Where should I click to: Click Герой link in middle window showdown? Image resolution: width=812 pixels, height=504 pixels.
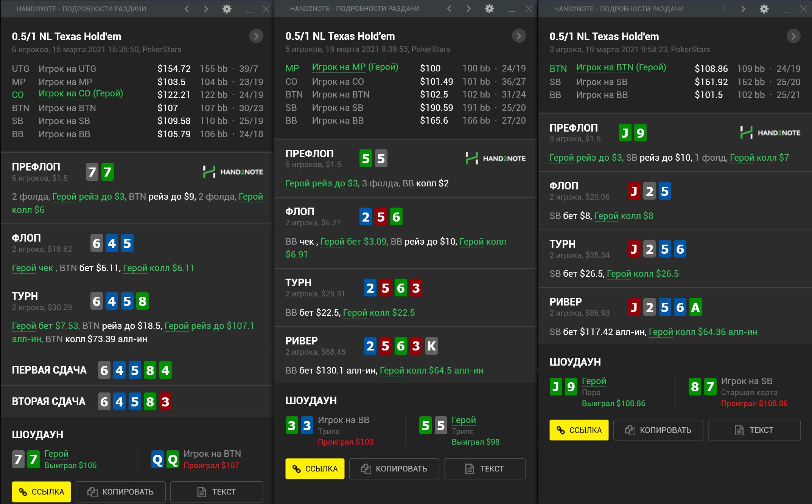[x=464, y=420]
